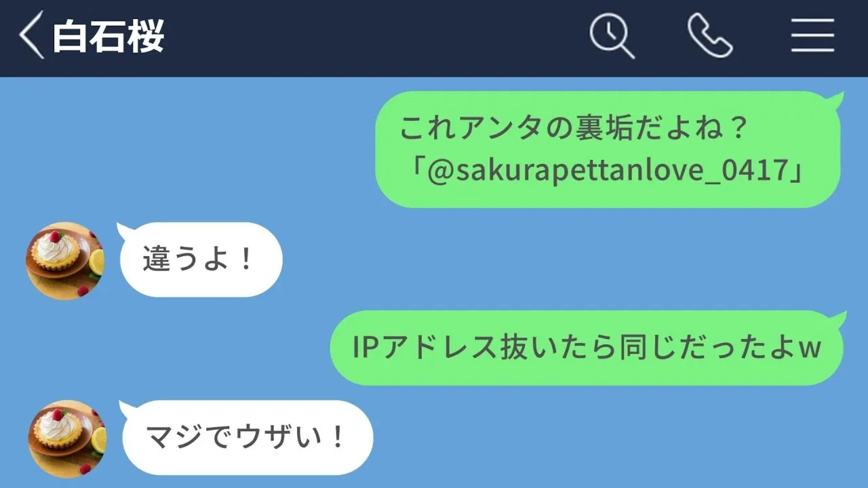Open the chat search magnifier-clock icon
The width and height of the screenshot is (868, 488).
[x=612, y=36]
